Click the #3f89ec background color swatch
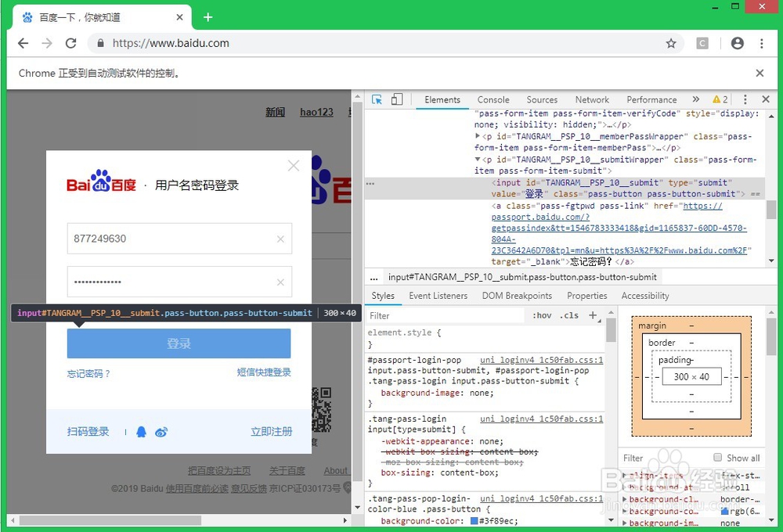This screenshot has height=532, width=783. click(474, 521)
